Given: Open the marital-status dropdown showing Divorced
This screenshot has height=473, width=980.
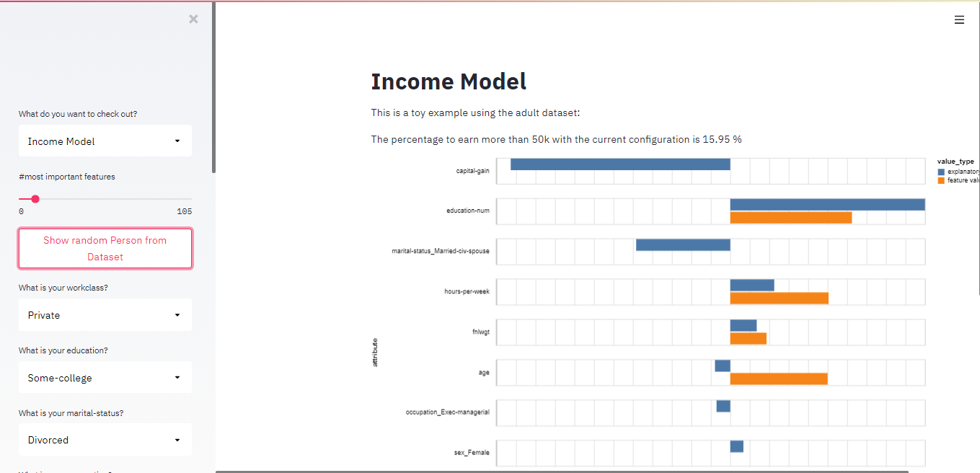Looking at the screenshot, I should click(x=105, y=440).
